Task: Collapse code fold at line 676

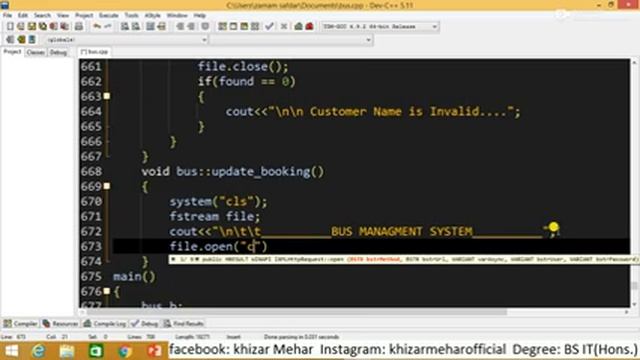Action: 107,291
